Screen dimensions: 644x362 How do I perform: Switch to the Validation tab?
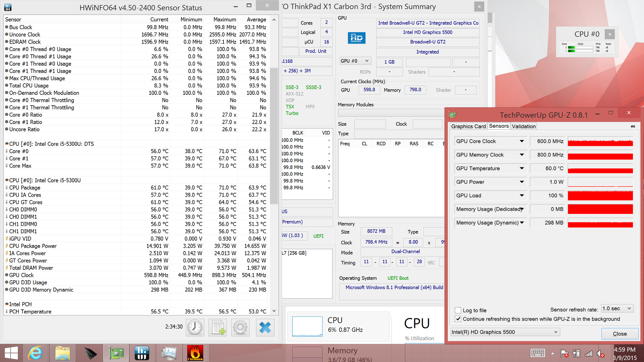click(x=524, y=126)
